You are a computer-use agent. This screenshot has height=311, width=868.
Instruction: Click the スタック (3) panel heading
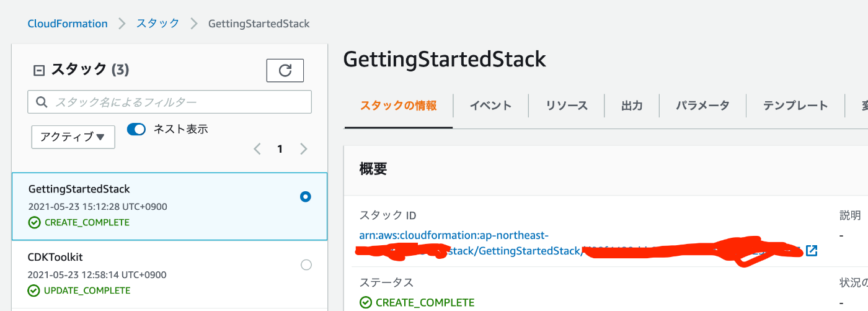tap(90, 70)
